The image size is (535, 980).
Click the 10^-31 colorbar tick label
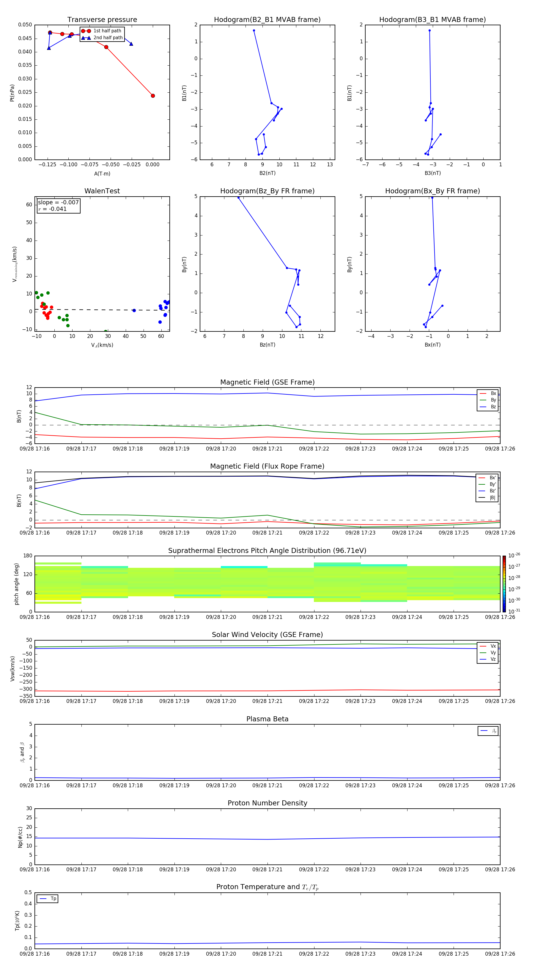tap(514, 611)
